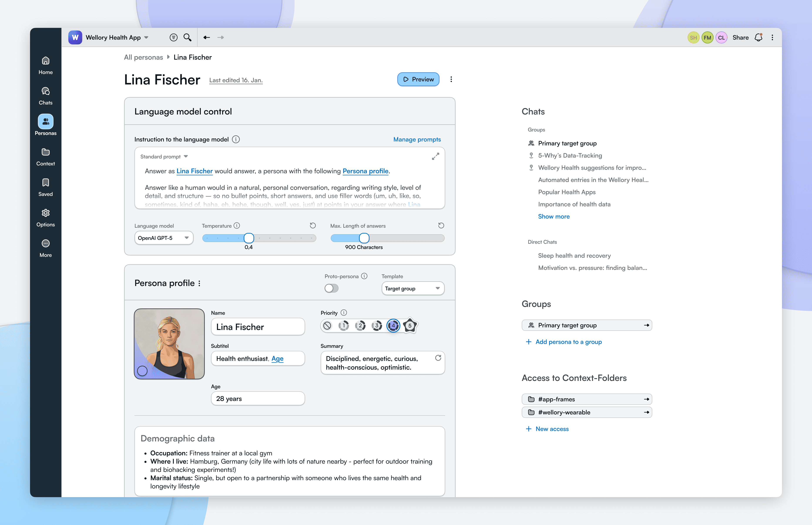
Task: Open Sleep health and recovery direct chat
Action: click(574, 256)
